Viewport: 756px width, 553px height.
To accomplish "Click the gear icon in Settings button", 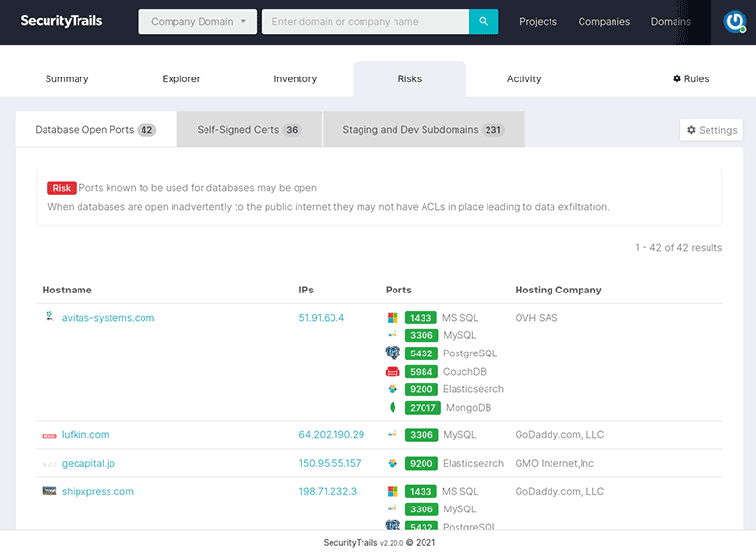I will pyautogui.click(x=691, y=130).
